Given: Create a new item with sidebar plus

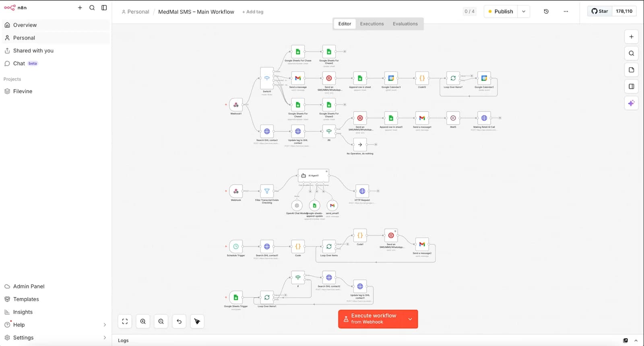Looking at the screenshot, I should pos(80,8).
